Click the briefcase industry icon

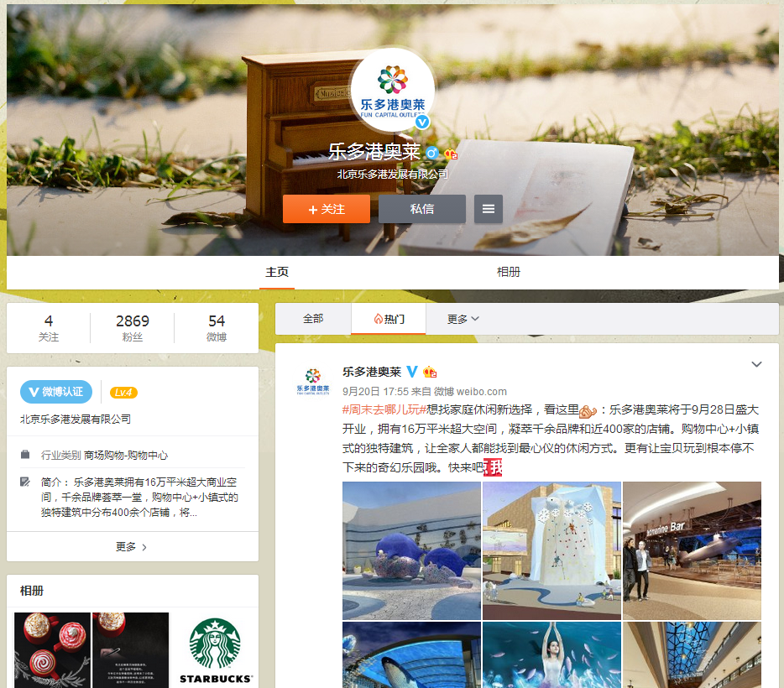click(25, 454)
